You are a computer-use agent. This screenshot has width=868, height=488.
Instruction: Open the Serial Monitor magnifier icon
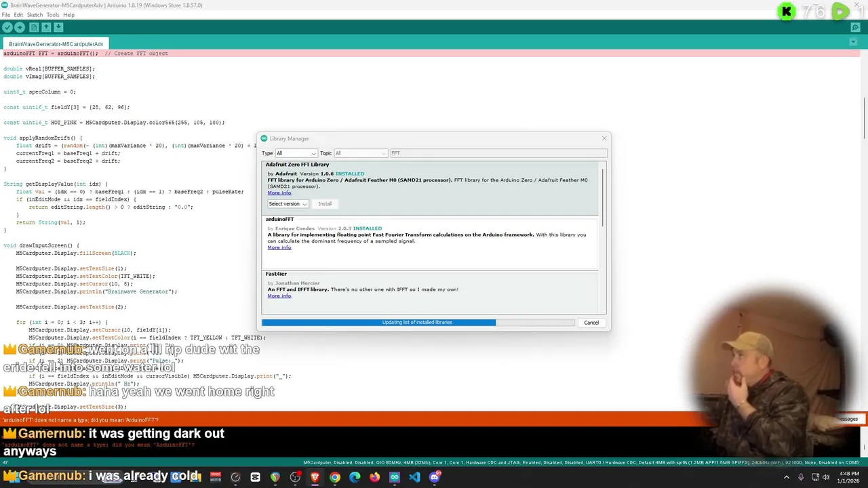click(x=856, y=27)
